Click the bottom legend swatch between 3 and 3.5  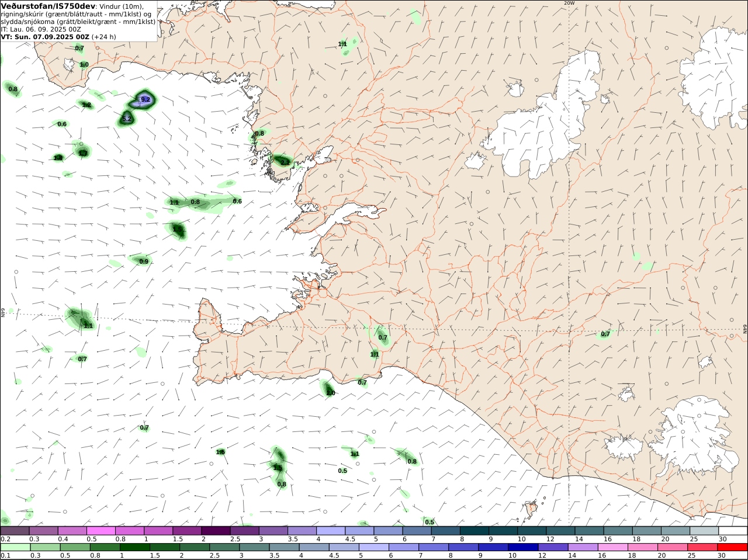click(254, 547)
